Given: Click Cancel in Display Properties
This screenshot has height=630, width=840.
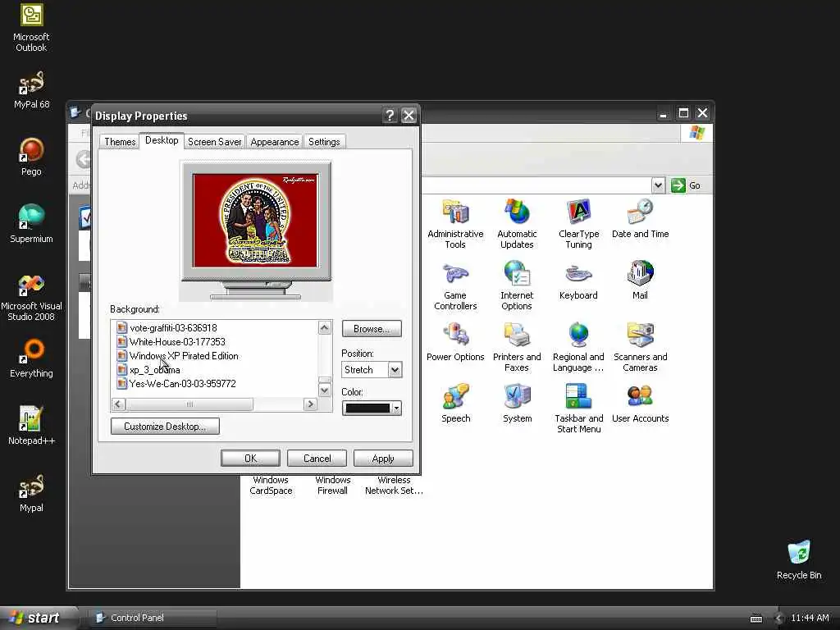Looking at the screenshot, I should click(x=317, y=459).
